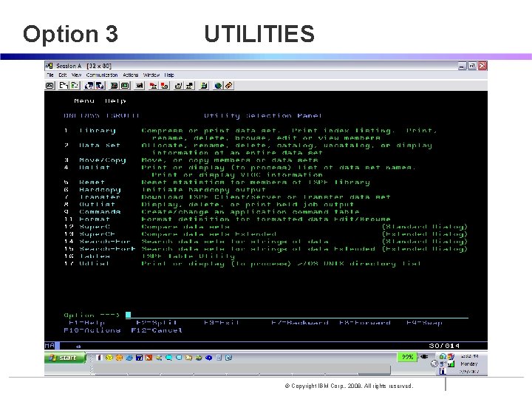The height and width of the screenshot is (399, 532).
Task: Click F12=Cancel function key label
Action: pos(157,330)
